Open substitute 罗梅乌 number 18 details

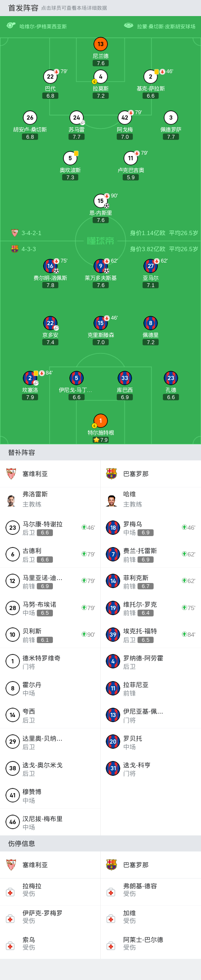pos(151,528)
